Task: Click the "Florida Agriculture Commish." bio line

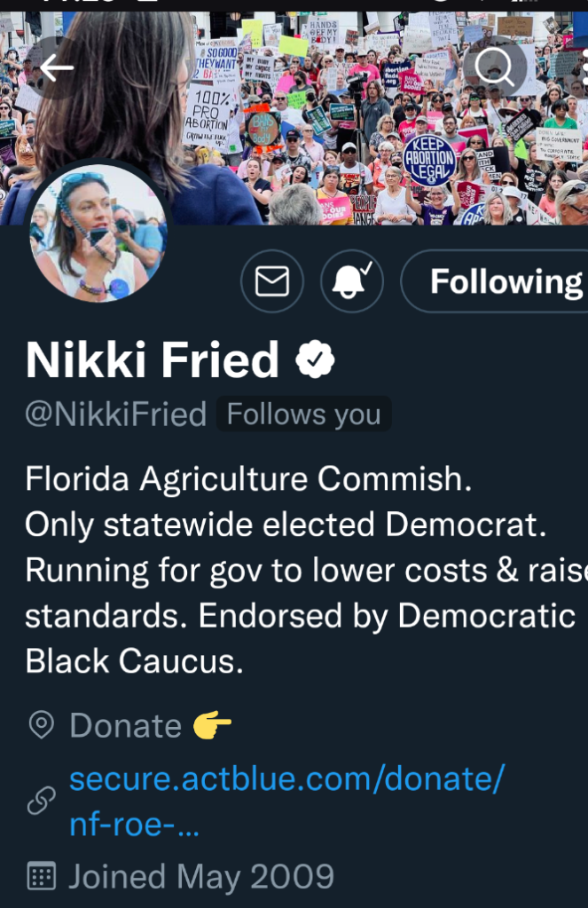Action: [248, 479]
